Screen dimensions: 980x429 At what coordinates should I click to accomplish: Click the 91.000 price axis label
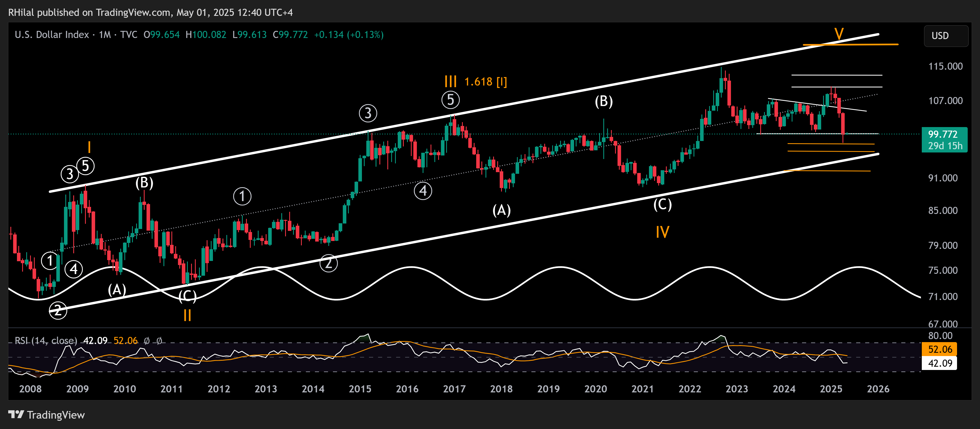(x=943, y=178)
